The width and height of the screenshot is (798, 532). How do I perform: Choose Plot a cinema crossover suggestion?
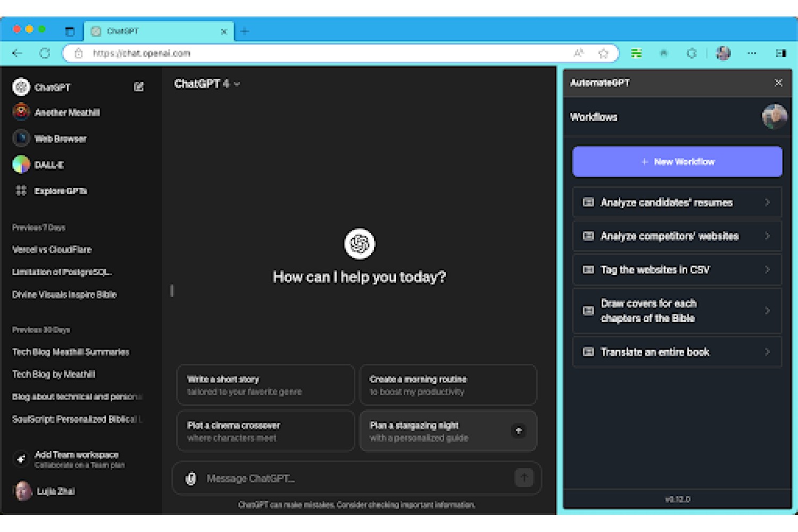tap(265, 431)
